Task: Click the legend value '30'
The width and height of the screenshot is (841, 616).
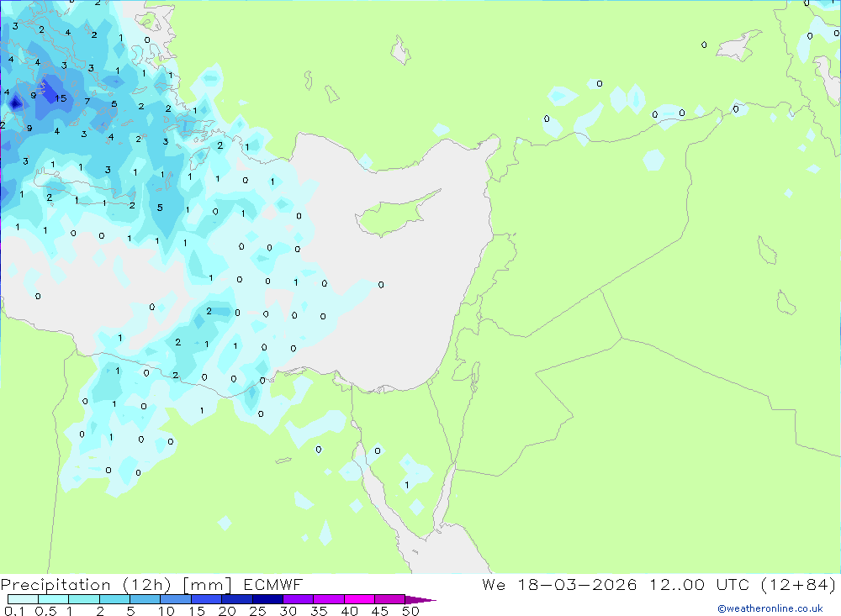Action: [x=288, y=611]
